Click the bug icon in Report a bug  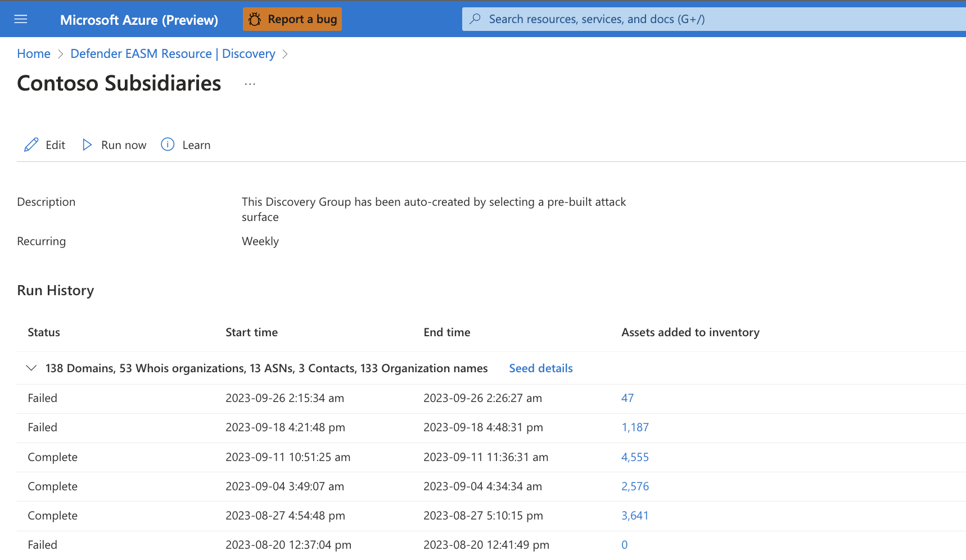[x=255, y=19]
